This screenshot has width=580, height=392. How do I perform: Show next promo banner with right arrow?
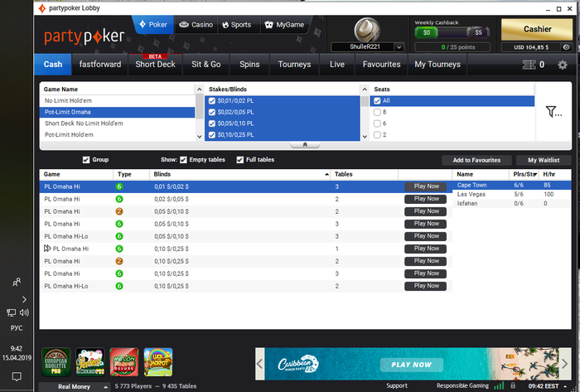[565, 364]
